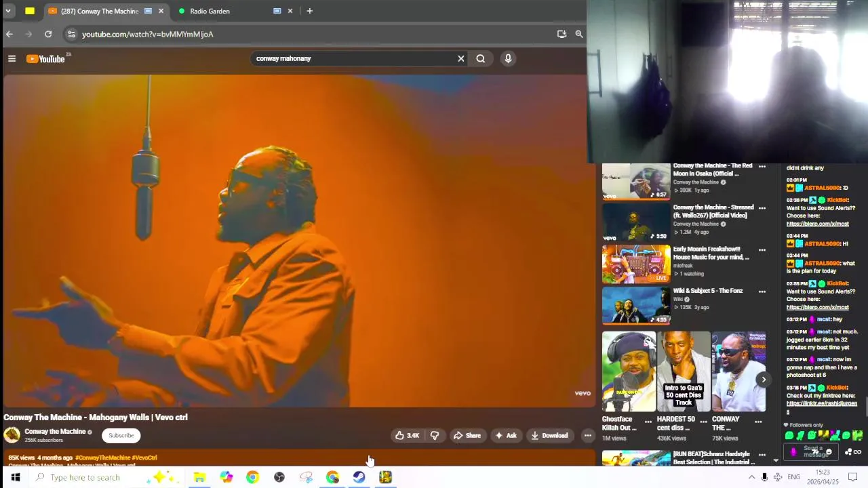Screen dimensions: 868x488
Task: Select the yellow pinned tab
Action: tap(30, 11)
